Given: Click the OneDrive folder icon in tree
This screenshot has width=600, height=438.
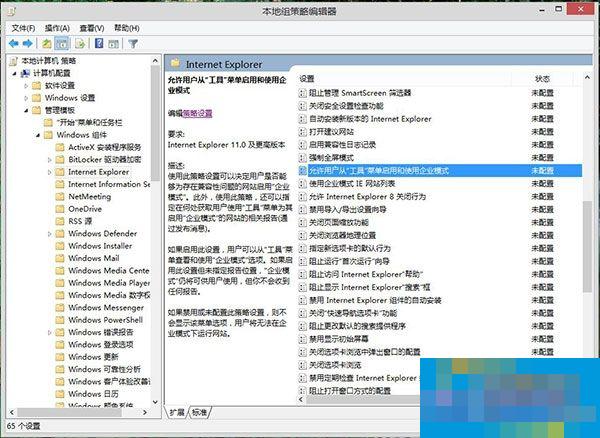Looking at the screenshot, I should tap(60, 209).
